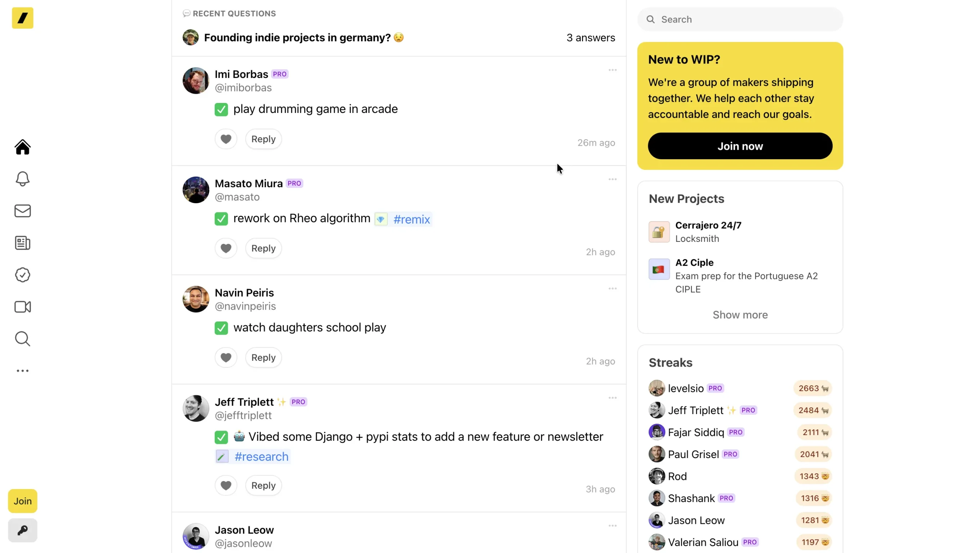Click the yellow WIP logo

pos(23,18)
